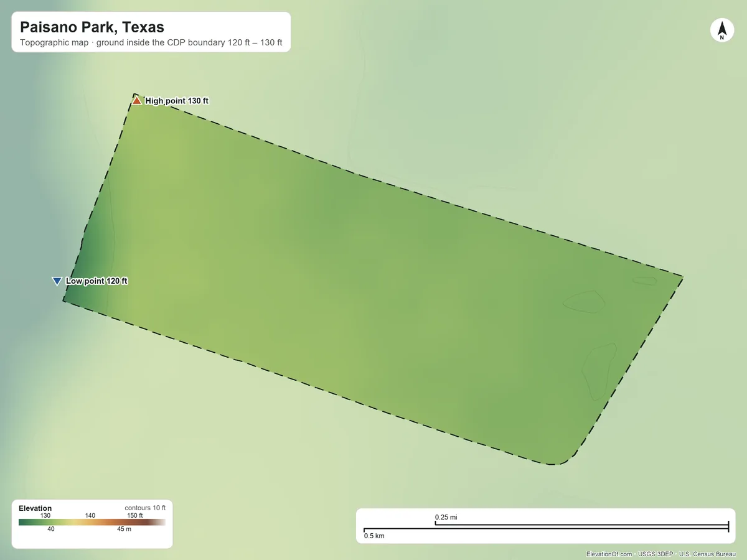This screenshot has width=747, height=560.
Task: Select the 'High point 130 ft' label
Action: (x=177, y=101)
